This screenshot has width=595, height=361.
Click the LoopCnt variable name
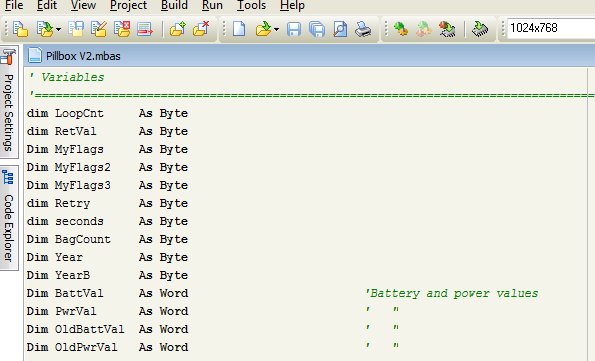[x=79, y=114]
